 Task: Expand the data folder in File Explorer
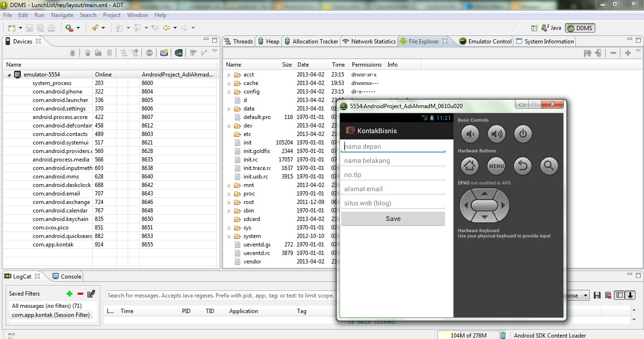point(229,109)
